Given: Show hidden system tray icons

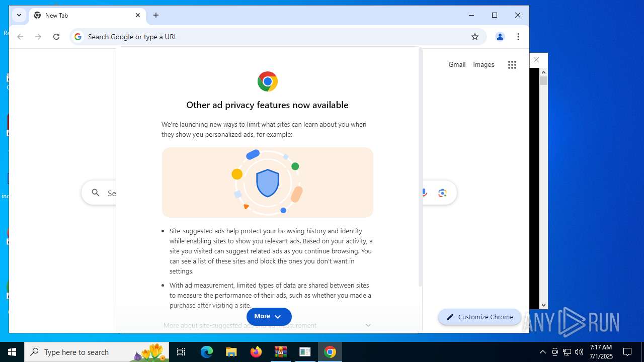Looking at the screenshot, I should coord(542,352).
